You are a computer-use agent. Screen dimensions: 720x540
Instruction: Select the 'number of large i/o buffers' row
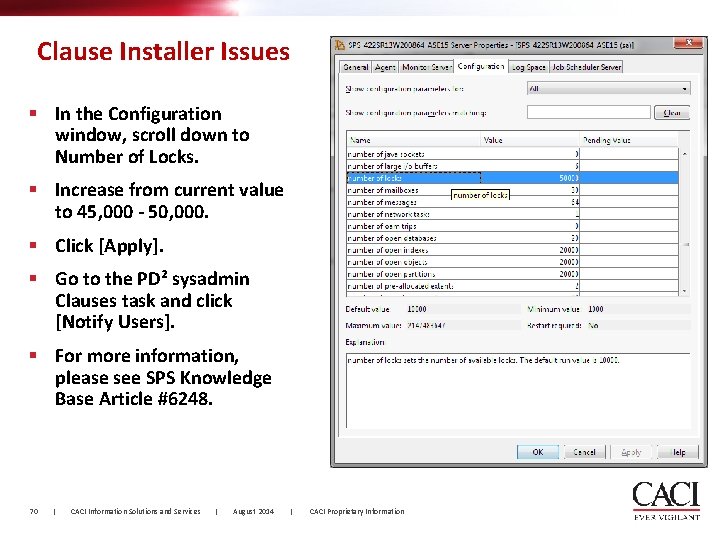point(512,166)
